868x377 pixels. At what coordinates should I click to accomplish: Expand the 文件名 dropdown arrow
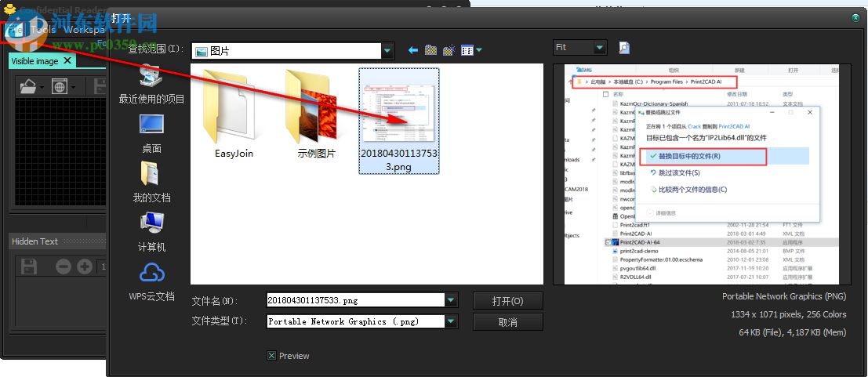click(452, 300)
